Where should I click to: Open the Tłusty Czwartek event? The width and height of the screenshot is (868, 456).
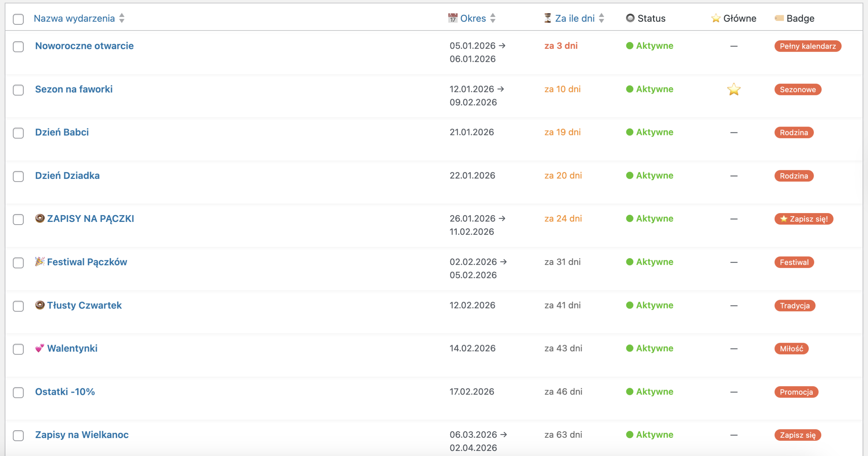click(84, 305)
